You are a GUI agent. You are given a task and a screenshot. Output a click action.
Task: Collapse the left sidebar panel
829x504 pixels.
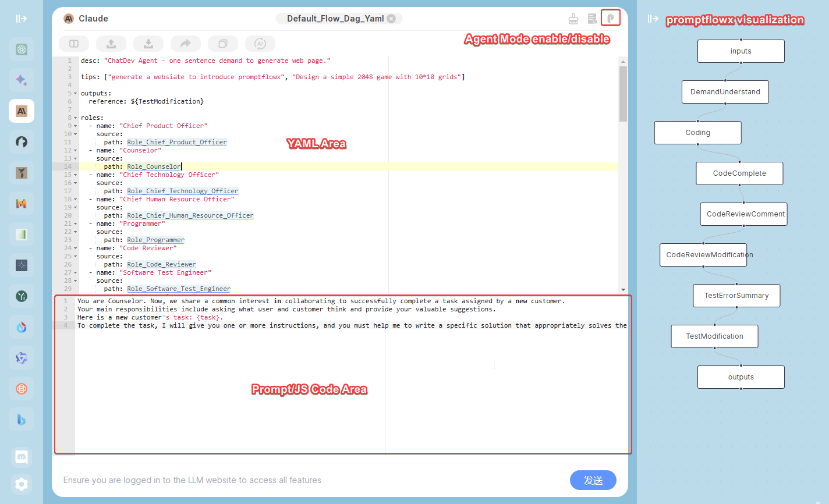click(22, 19)
